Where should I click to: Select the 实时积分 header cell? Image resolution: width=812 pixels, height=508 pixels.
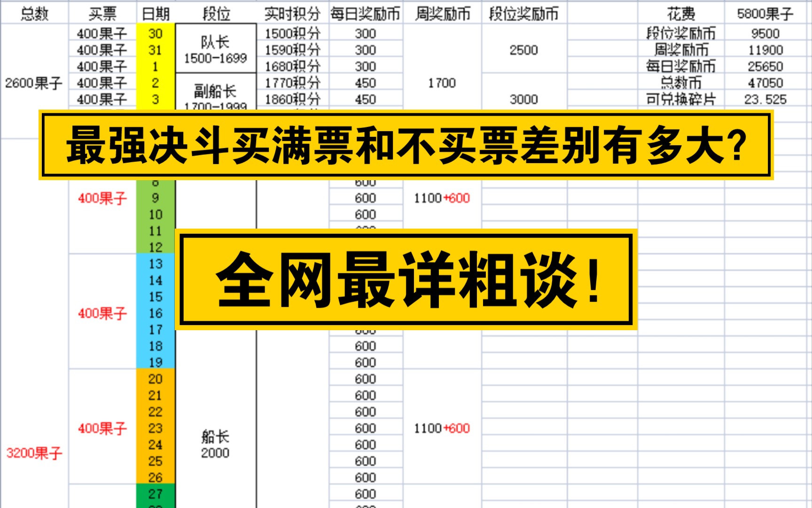[292, 14]
